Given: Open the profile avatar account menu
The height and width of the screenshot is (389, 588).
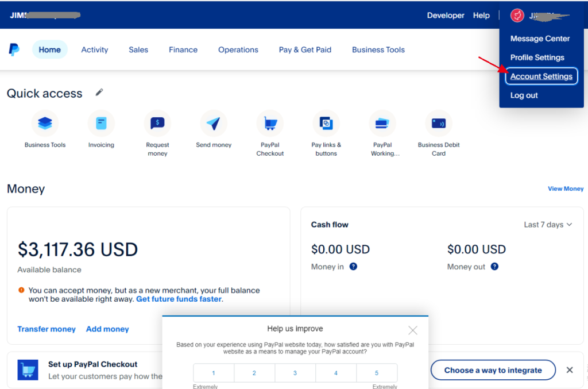Looking at the screenshot, I should click(x=517, y=16).
